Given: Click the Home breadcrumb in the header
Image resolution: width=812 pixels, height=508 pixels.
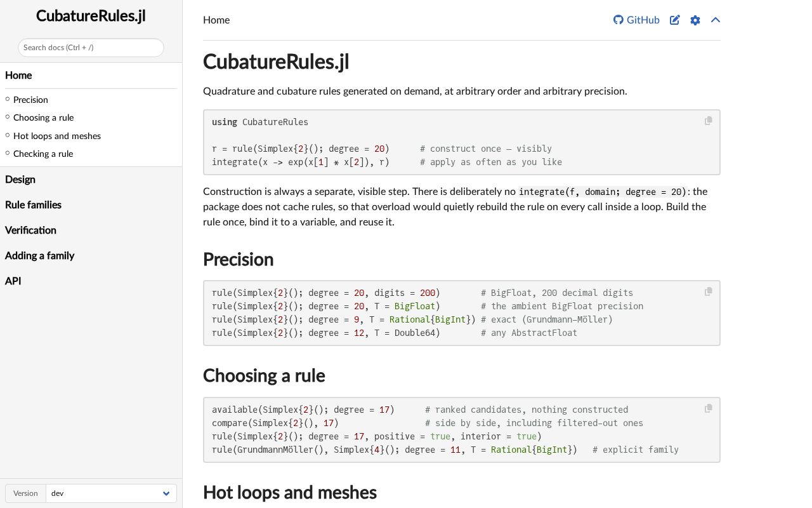Looking at the screenshot, I should click(x=216, y=20).
